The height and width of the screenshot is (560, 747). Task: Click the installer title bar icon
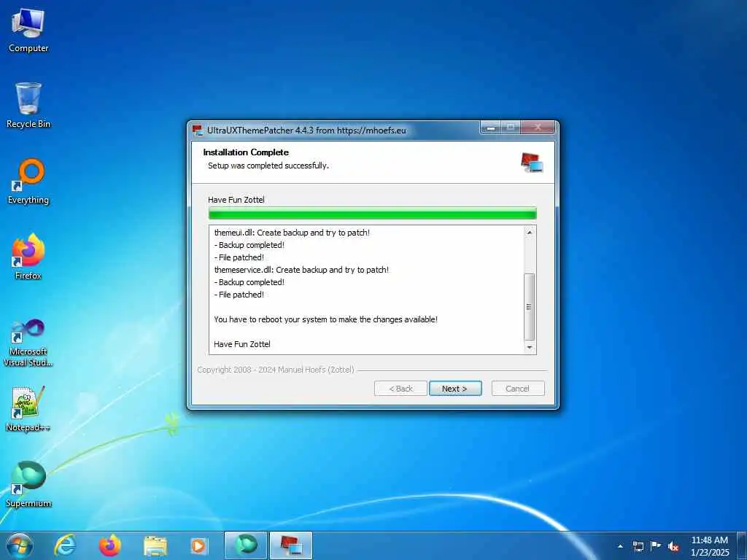197,130
